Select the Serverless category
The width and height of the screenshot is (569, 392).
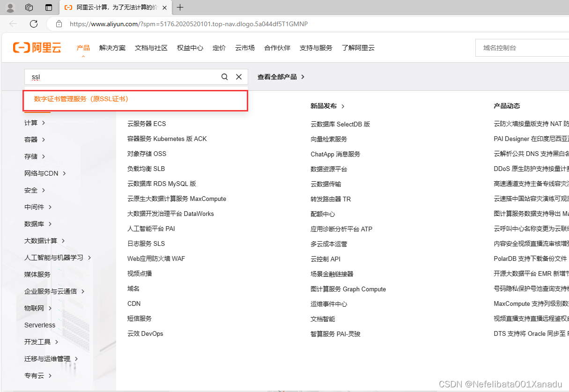pos(40,325)
